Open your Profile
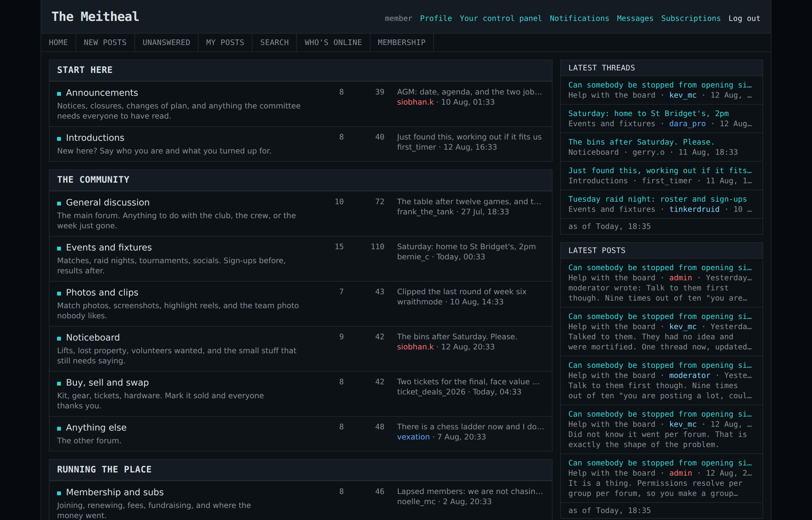The width and height of the screenshot is (812, 520). point(436,18)
